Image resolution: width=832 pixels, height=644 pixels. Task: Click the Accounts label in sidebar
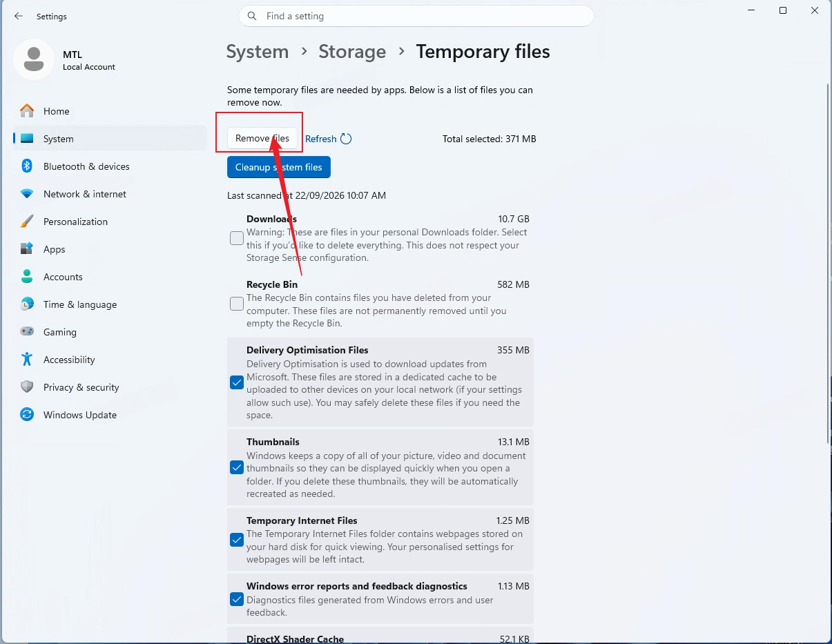[x=63, y=277]
